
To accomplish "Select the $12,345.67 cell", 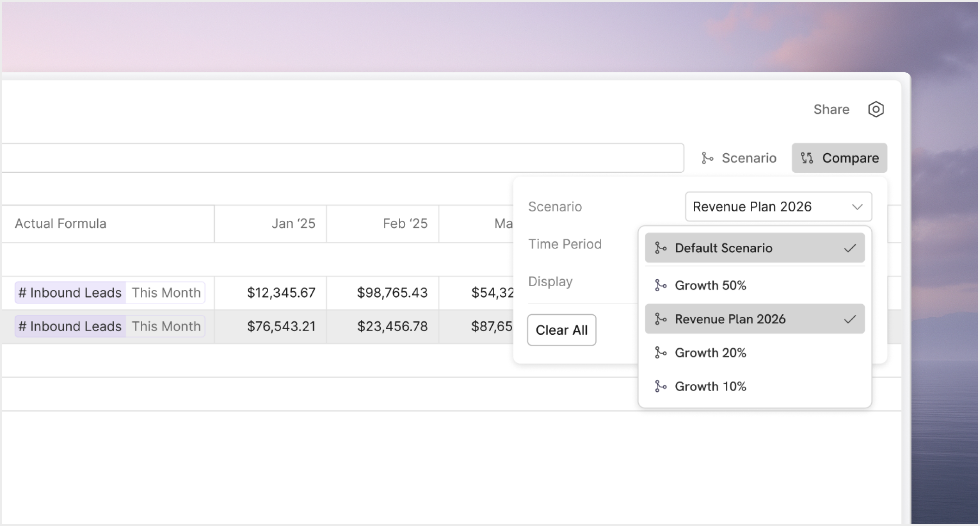I will click(270, 293).
